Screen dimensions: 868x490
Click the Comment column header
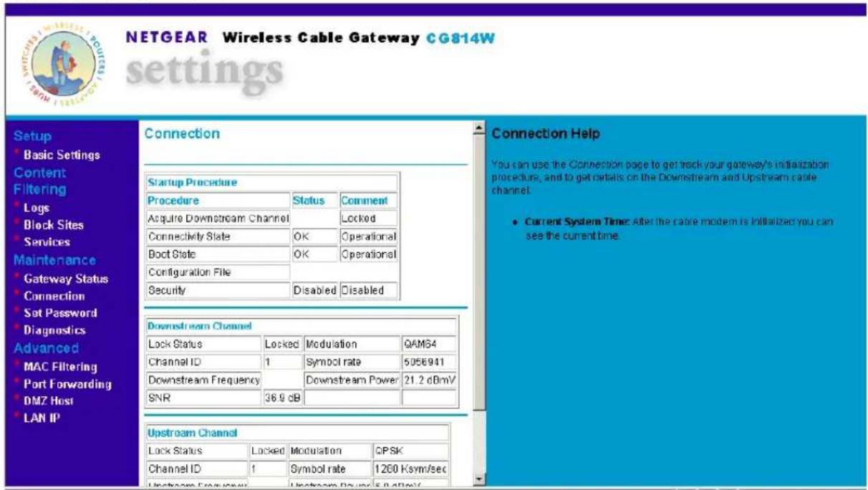coord(364,201)
